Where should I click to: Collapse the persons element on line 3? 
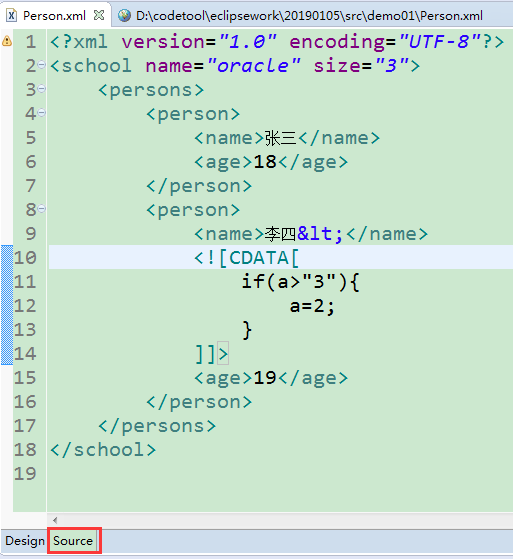42,89
